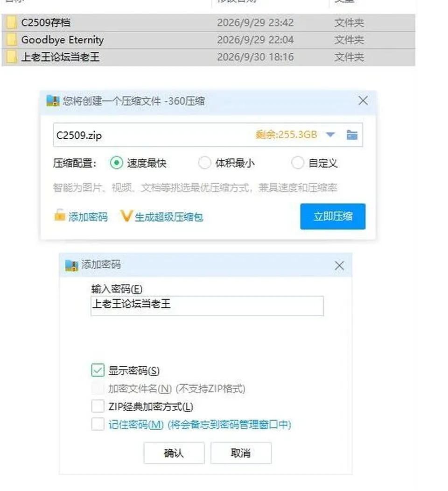Tick the 记住密码 checkbox
This screenshot has width=448, height=491.
[x=98, y=424]
